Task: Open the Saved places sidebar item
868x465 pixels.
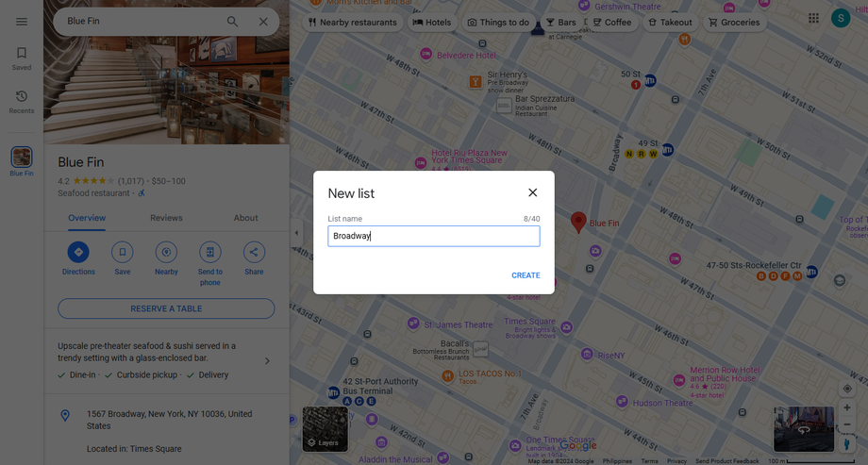Action: [22, 58]
